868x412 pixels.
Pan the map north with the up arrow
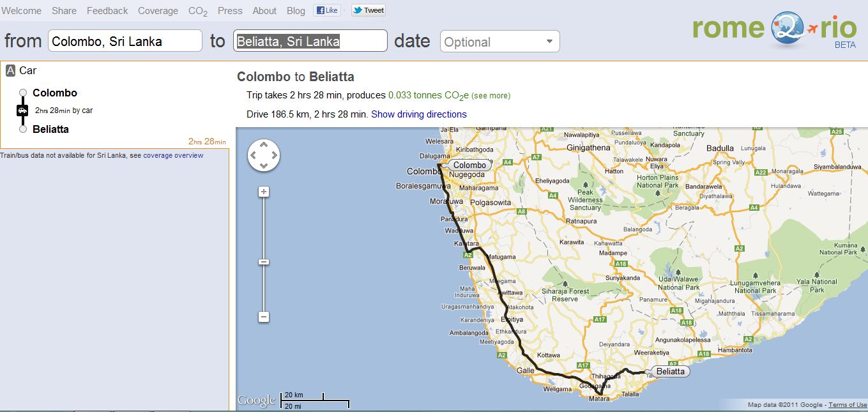[263, 144]
